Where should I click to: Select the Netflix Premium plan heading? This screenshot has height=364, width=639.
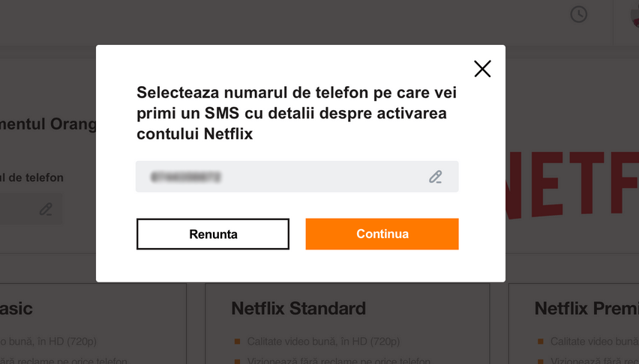586,309
